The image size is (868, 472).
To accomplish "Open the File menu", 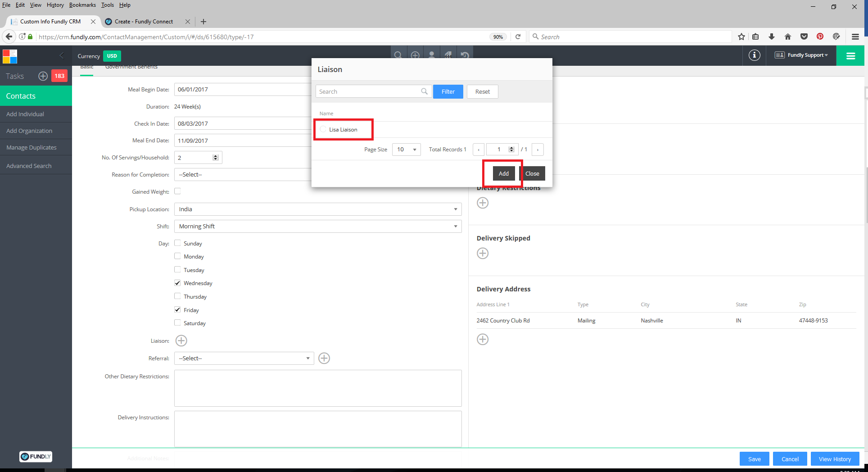I will [x=6, y=5].
